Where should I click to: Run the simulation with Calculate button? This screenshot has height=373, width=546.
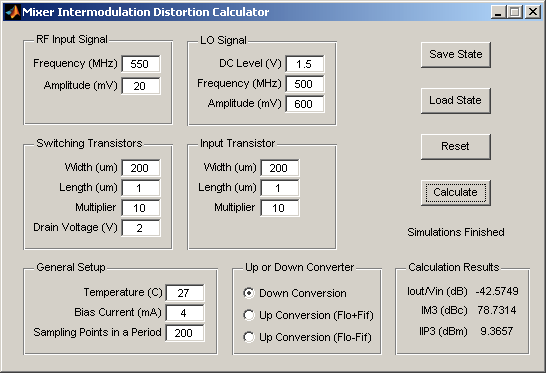coord(455,193)
